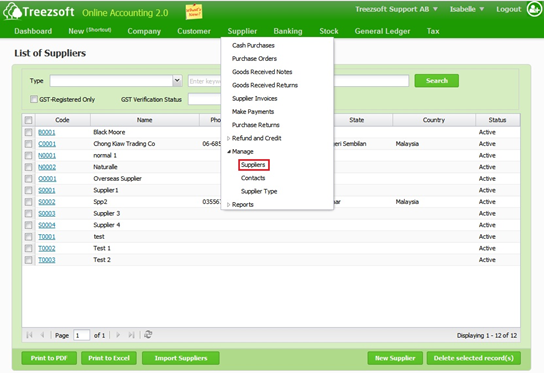Click Print to PDF button

49,358
